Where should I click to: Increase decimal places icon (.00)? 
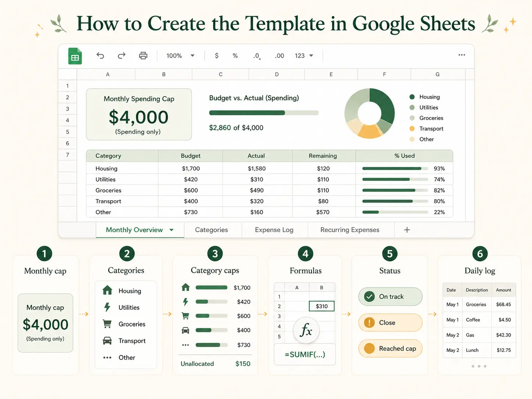click(x=279, y=56)
